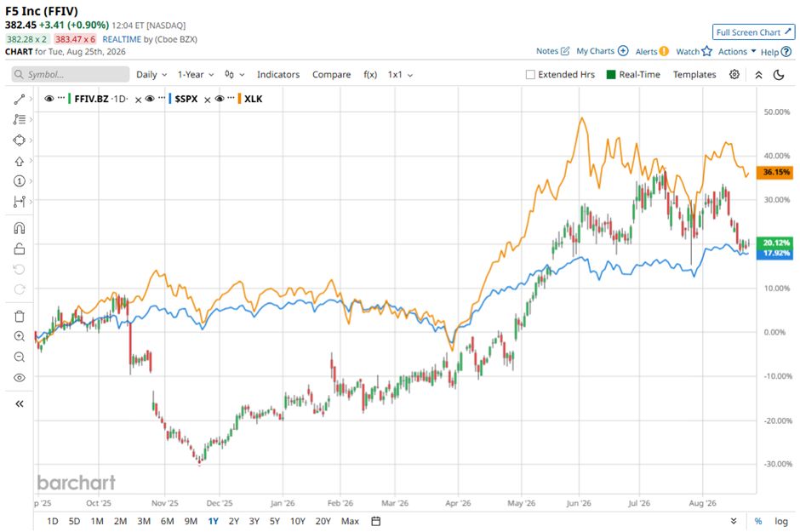The height and width of the screenshot is (532, 800).
Task: Open the chart type candlestick dropdown
Action: [x=235, y=74]
